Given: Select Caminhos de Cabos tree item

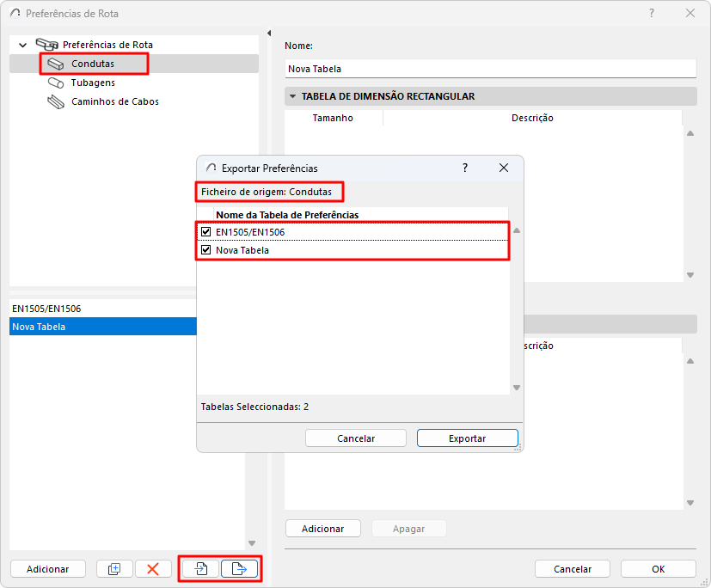Looking at the screenshot, I should (115, 101).
